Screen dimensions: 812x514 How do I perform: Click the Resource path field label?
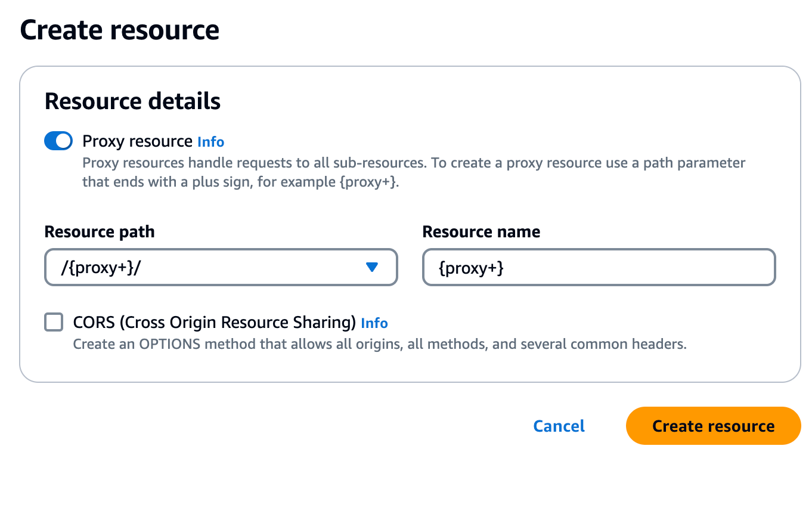pos(100,232)
